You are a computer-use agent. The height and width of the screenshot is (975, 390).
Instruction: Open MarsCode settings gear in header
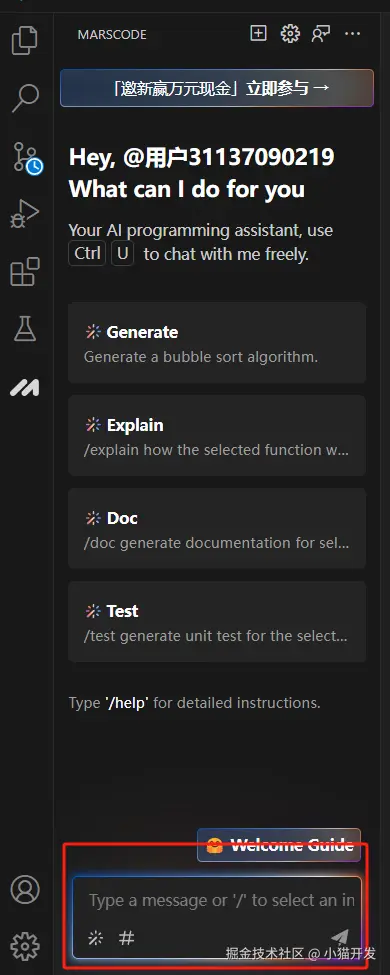(290, 34)
